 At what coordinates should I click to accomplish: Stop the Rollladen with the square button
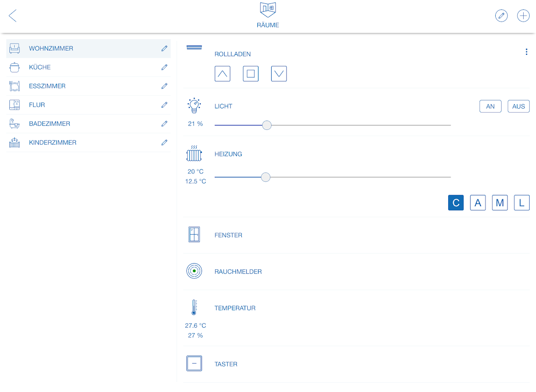(x=251, y=74)
